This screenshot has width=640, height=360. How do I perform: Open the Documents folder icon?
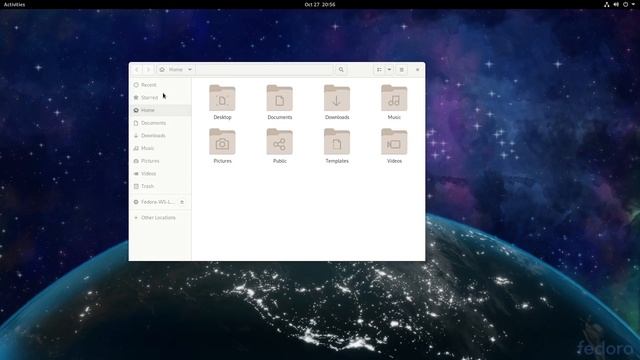(280, 98)
